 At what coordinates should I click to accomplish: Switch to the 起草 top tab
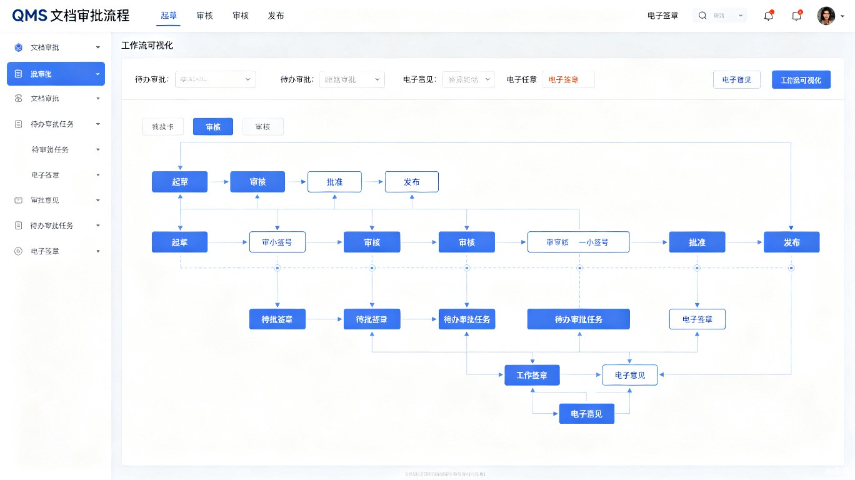[168, 16]
